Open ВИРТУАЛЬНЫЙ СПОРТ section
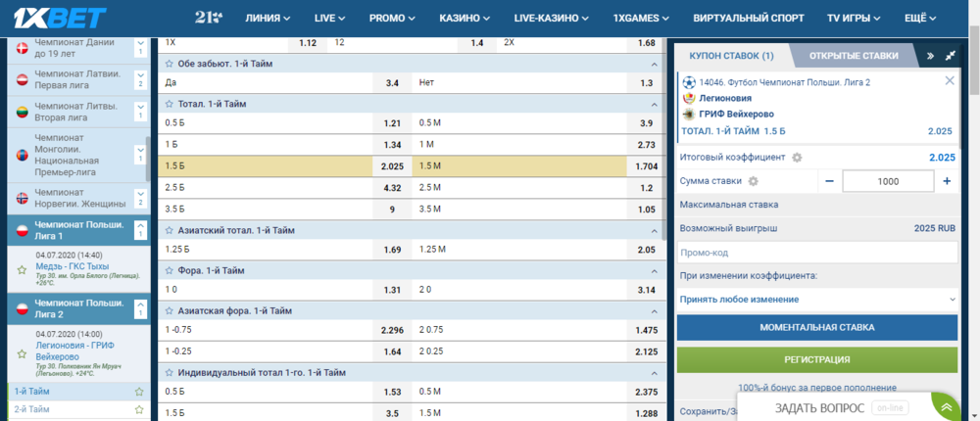Image resolution: width=980 pixels, height=421 pixels. (x=749, y=19)
